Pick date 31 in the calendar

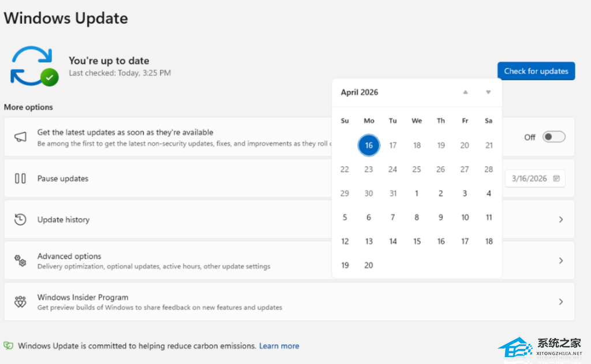click(x=392, y=193)
